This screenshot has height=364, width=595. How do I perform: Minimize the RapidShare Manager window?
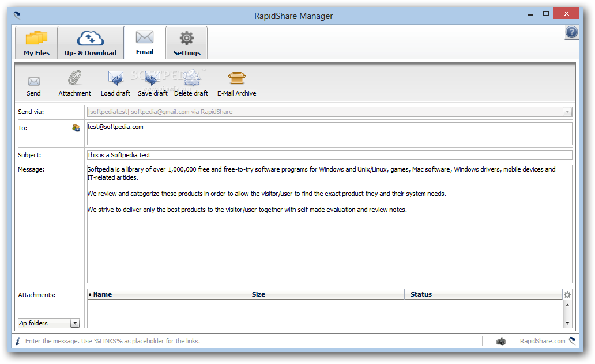pyautogui.click(x=530, y=14)
